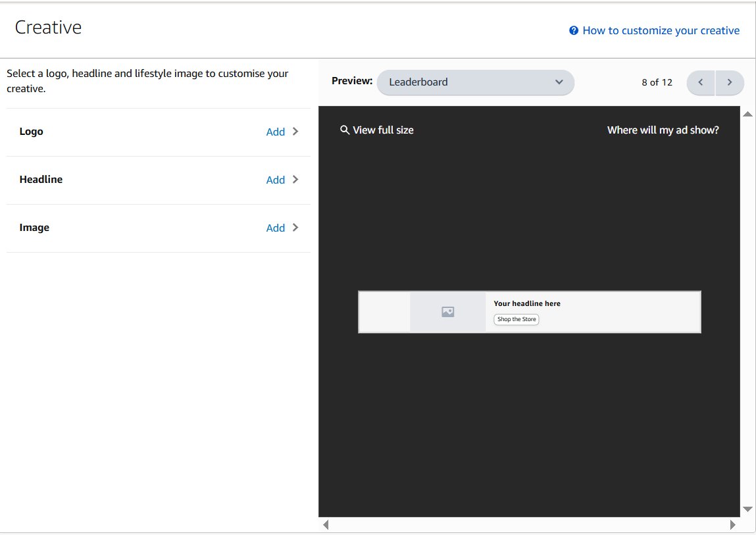Go to the previous preview format
The image size is (756, 535).
pyautogui.click(x=701, y=82)
